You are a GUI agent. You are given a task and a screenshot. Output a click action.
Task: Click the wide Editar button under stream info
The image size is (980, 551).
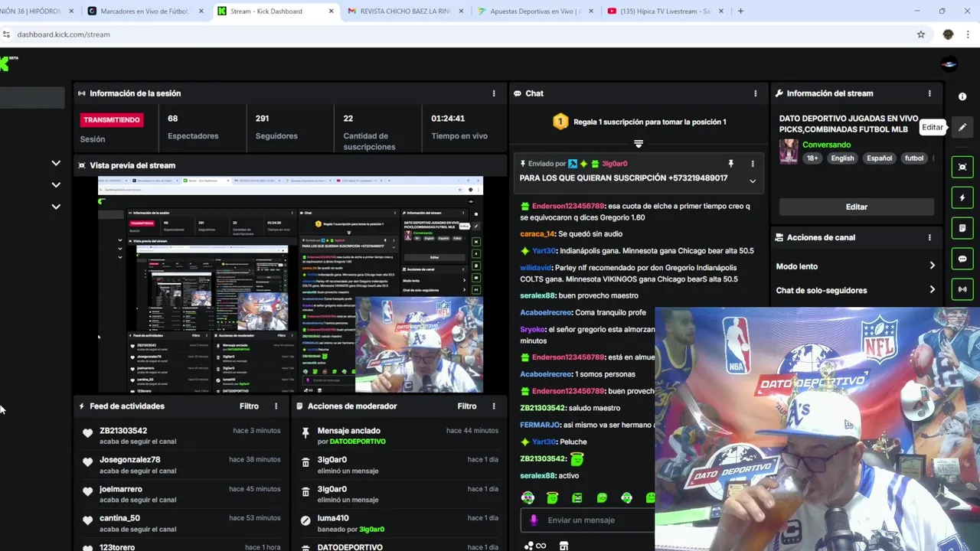(856, 207)
